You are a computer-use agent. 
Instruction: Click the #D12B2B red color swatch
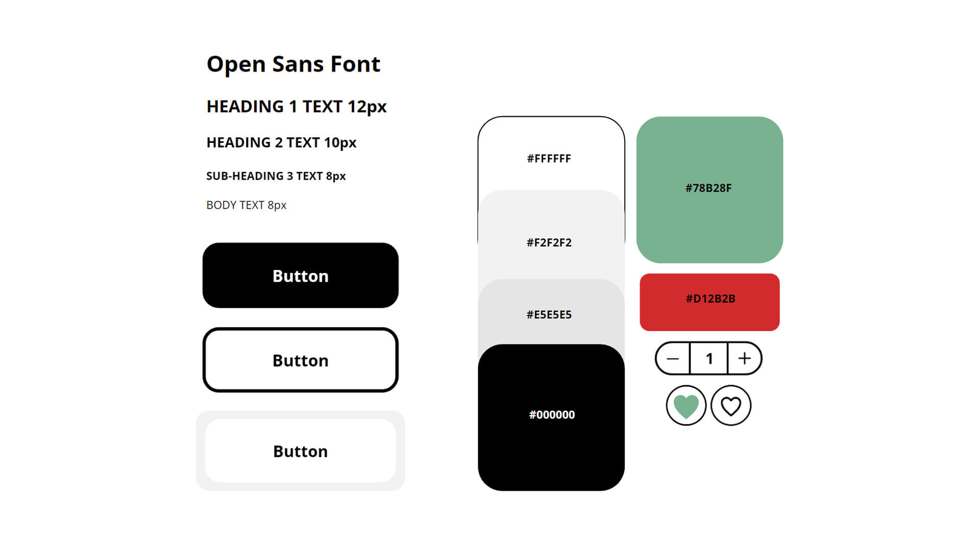click(x=709, y=300)
